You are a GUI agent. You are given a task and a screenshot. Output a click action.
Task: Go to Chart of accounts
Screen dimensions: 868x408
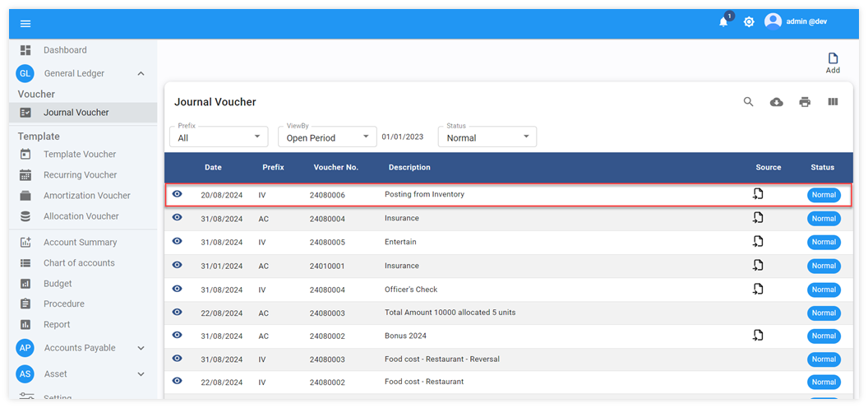(79, 263)
